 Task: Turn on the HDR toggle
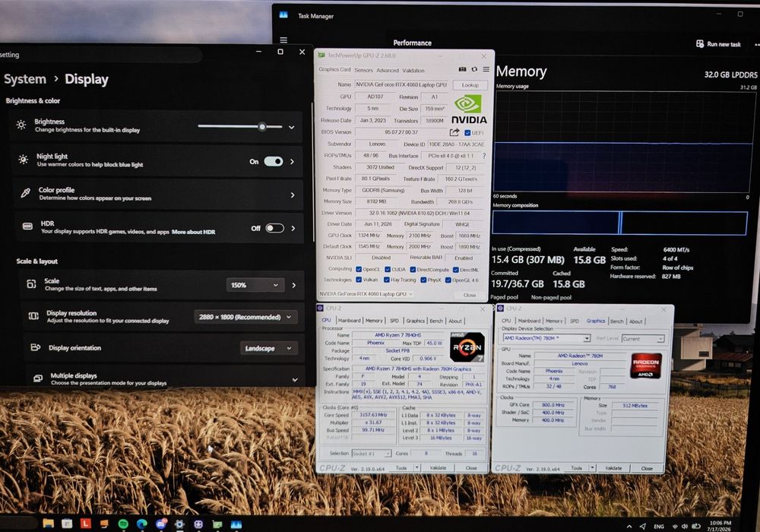[274, 228]
